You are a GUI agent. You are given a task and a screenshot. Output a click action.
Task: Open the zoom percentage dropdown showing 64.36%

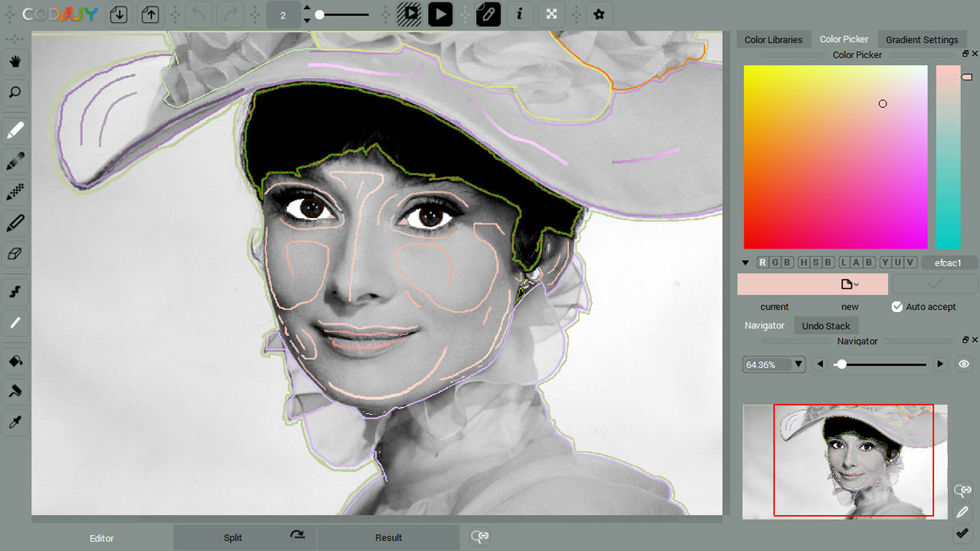[799, 364]
